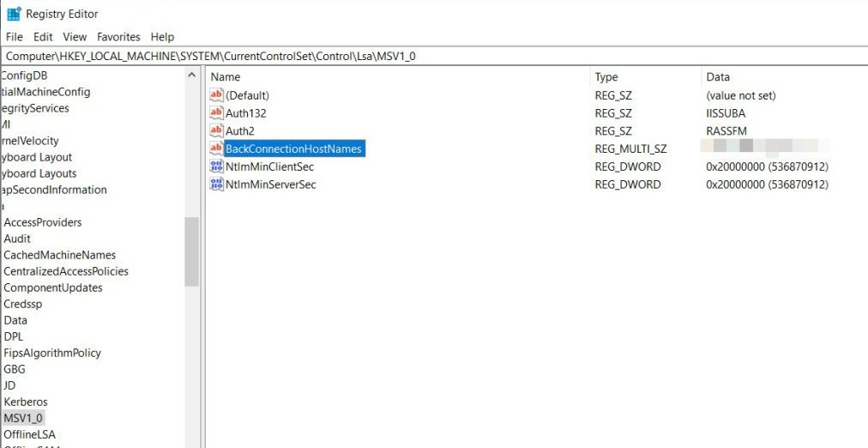Sort values by the Type column header
This screenshot has width=868, height=448.
[x=606, y=77]
